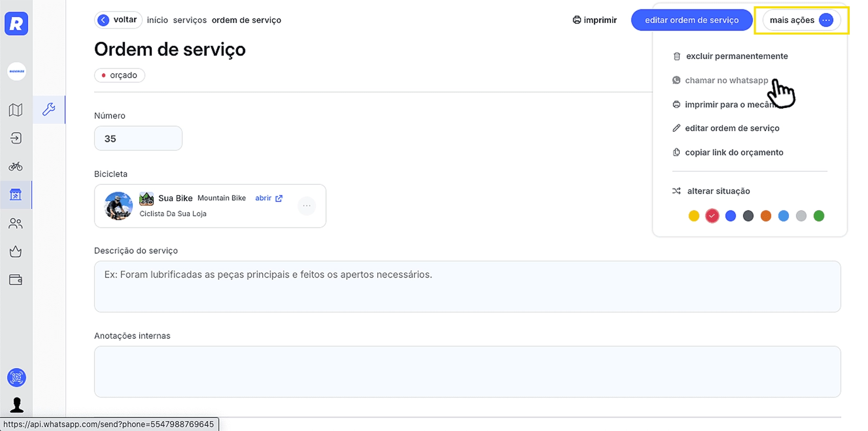Pick the light gray status color
The image size is (868, 431).
click(x=801, y=216)
